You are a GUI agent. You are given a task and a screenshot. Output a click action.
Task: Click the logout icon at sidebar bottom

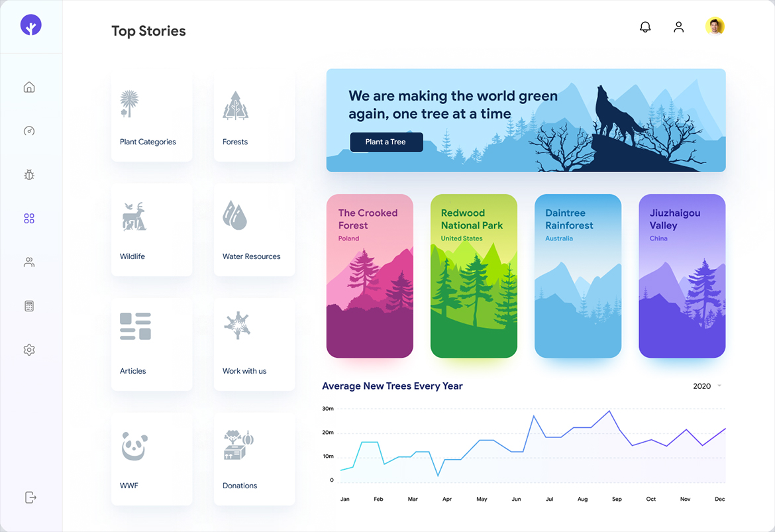tap(30, 498)
